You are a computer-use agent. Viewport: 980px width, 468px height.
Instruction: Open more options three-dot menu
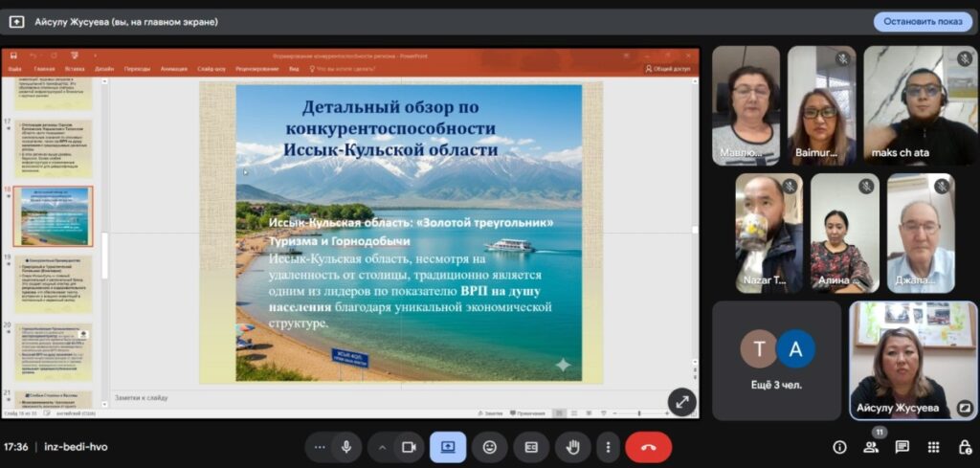[x=607, y=447]
